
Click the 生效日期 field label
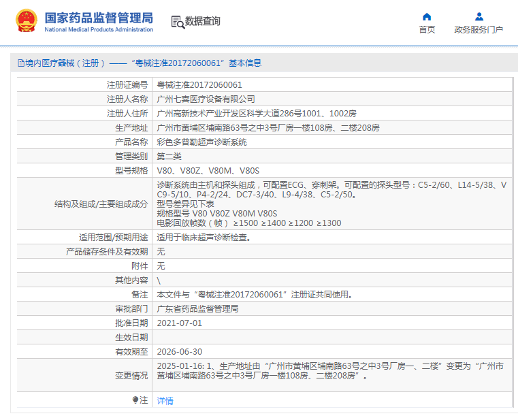(131, 338)
